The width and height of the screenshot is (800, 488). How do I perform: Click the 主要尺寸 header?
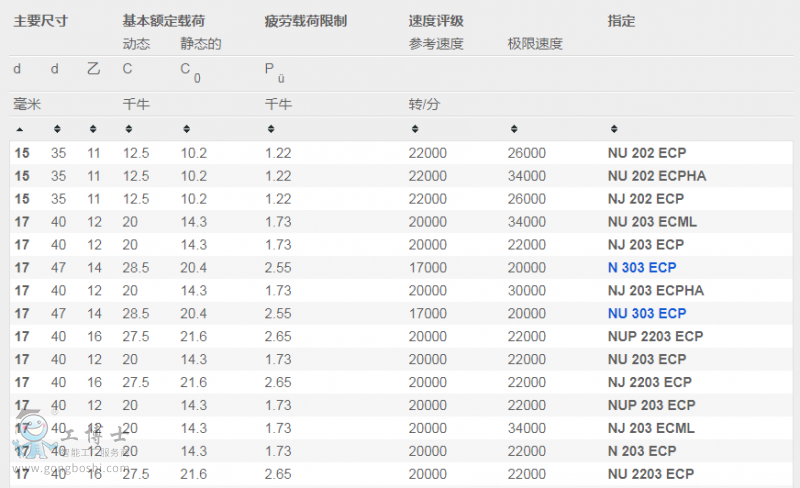pyautogui.click(x=40, y=21)
